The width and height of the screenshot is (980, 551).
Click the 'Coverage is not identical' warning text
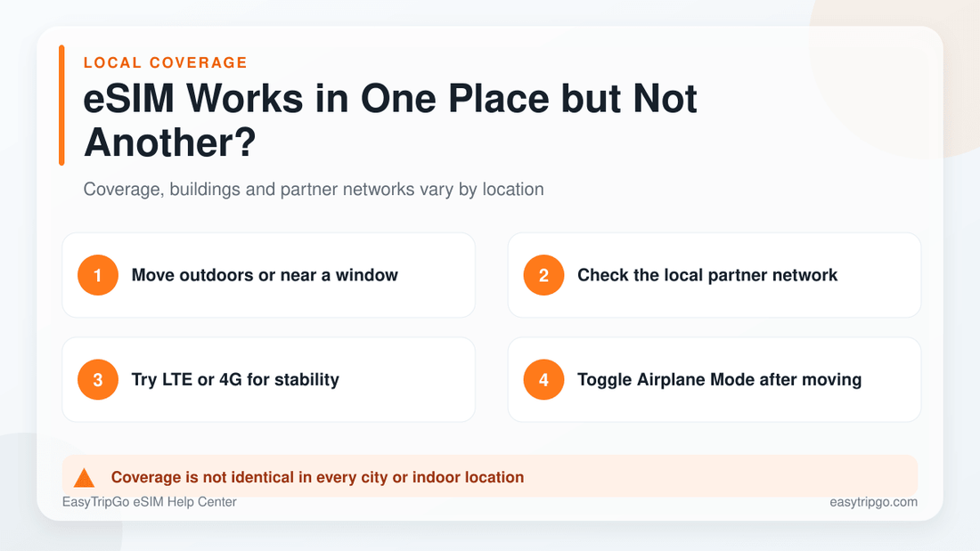317,477
